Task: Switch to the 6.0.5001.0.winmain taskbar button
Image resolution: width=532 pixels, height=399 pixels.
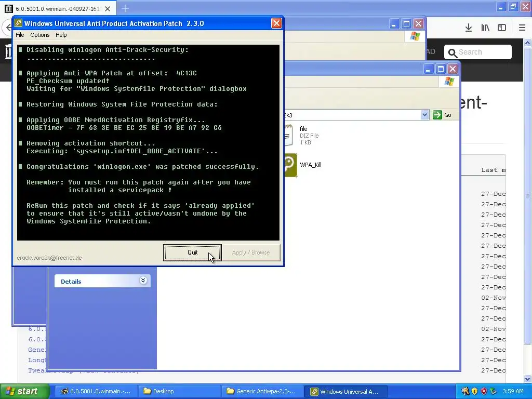Action: coord(96,391)
